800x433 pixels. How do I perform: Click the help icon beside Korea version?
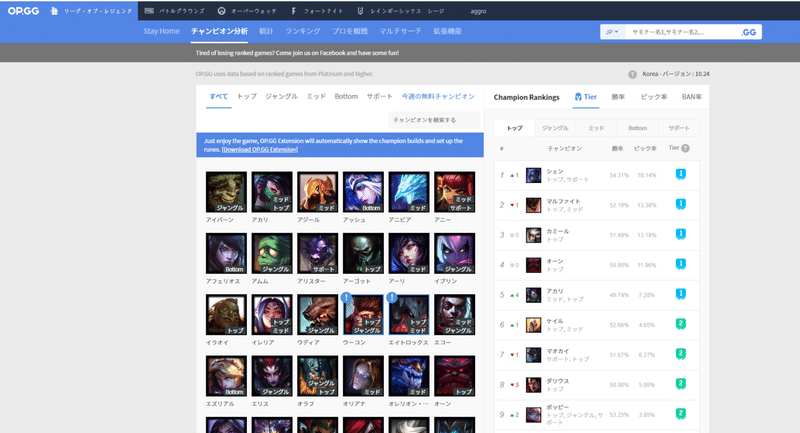[x=632, y=74]
